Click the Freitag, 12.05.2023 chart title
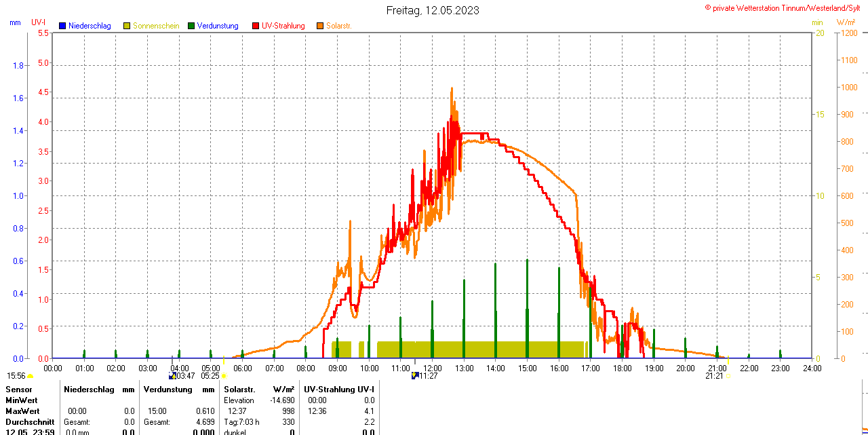Image resolution: width=868 pixels, height=435 pixels. click(433, 10)
